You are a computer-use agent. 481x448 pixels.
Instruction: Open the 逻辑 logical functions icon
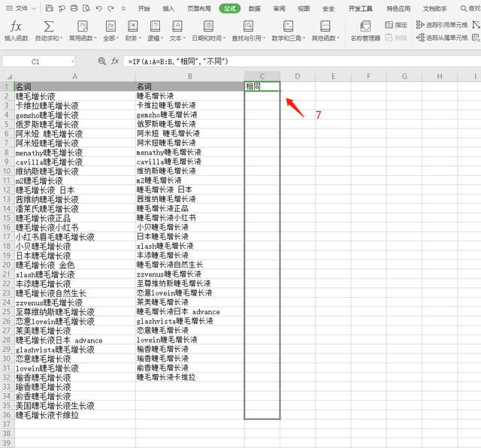[155, 26]
